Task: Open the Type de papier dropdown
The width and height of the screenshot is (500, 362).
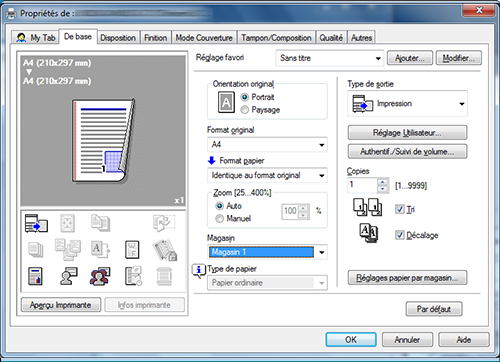Action: [267, 283]
